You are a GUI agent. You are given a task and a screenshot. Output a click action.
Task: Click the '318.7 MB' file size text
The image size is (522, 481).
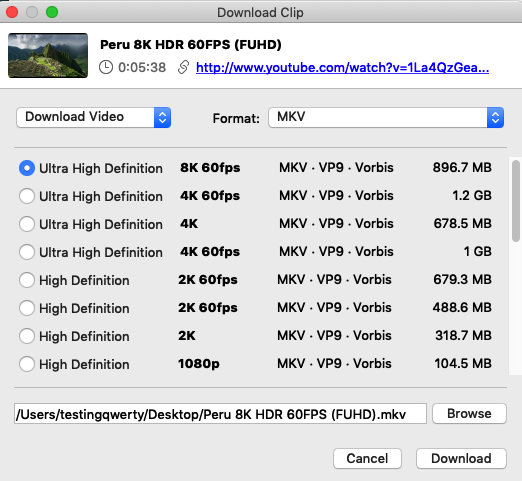tap(463, 335)
